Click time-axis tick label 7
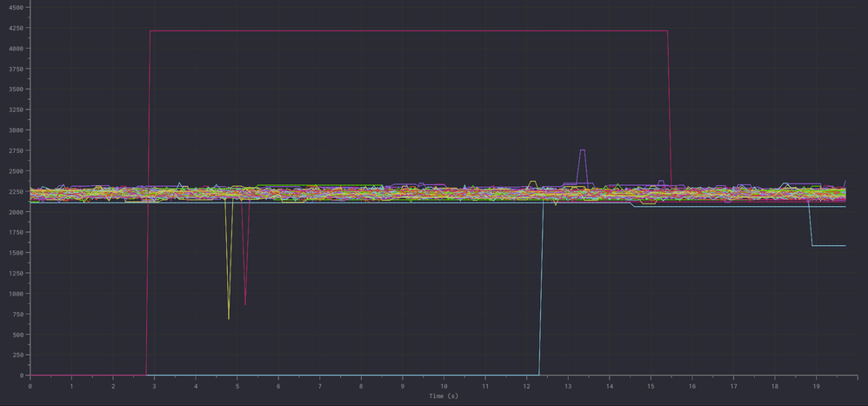868x406 pixels. pos(320,385)
